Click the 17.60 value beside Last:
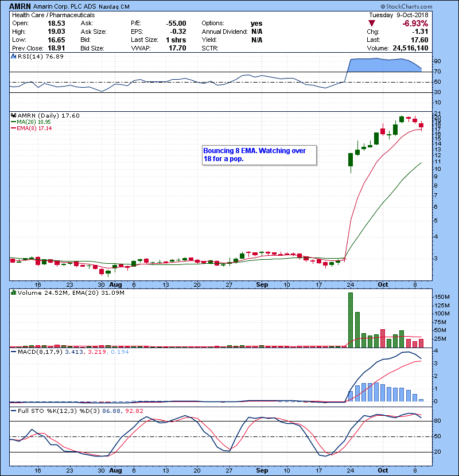 [419, 40]
